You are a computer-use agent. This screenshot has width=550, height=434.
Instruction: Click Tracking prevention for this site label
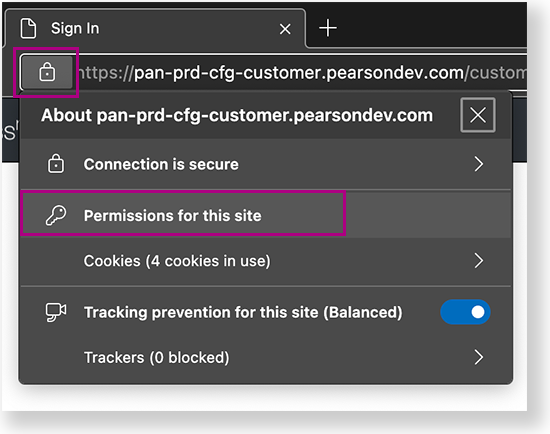coord(243,312)
